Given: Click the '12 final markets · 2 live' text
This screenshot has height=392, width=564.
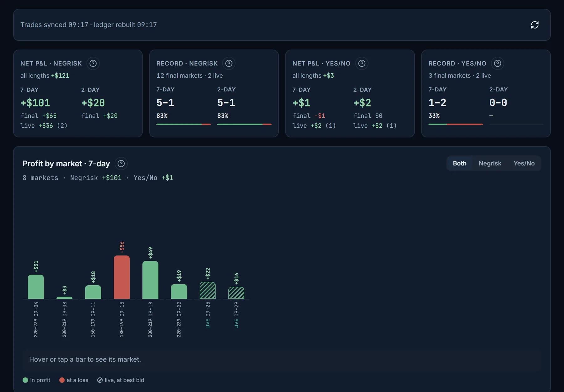Looking at the screenshot, I should 190,75.
